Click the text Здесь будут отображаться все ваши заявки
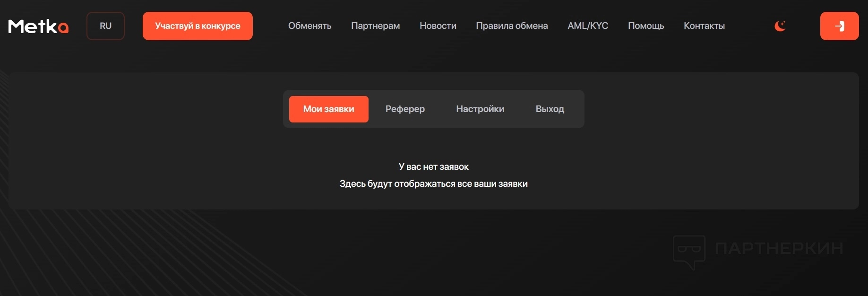 tap(434, 184)
